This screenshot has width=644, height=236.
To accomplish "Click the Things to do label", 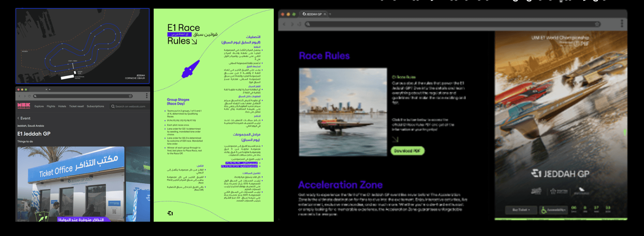I will coord(25,142).
